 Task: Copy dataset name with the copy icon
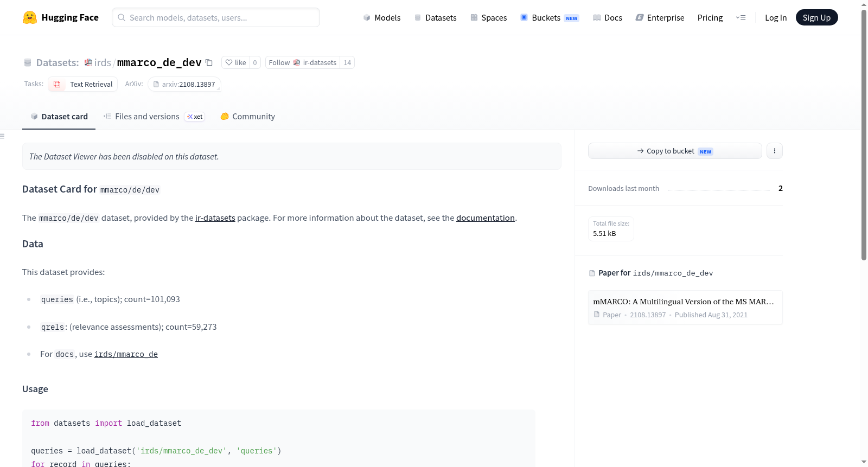tap(209, 63)
